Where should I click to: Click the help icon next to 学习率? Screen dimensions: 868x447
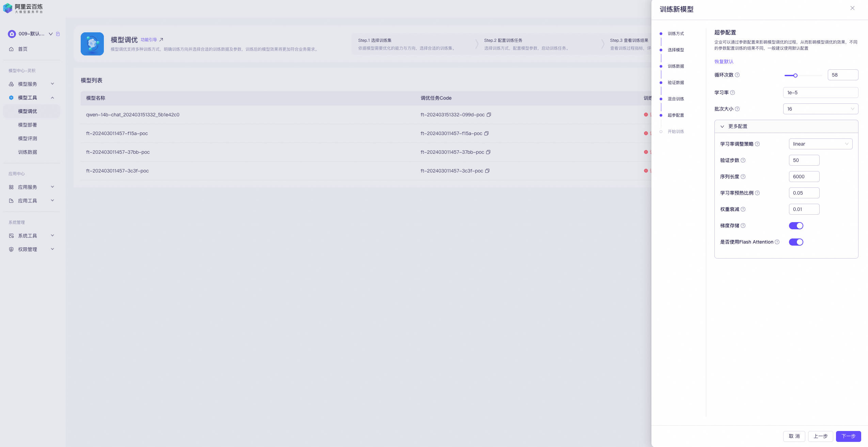coord(732,93)
